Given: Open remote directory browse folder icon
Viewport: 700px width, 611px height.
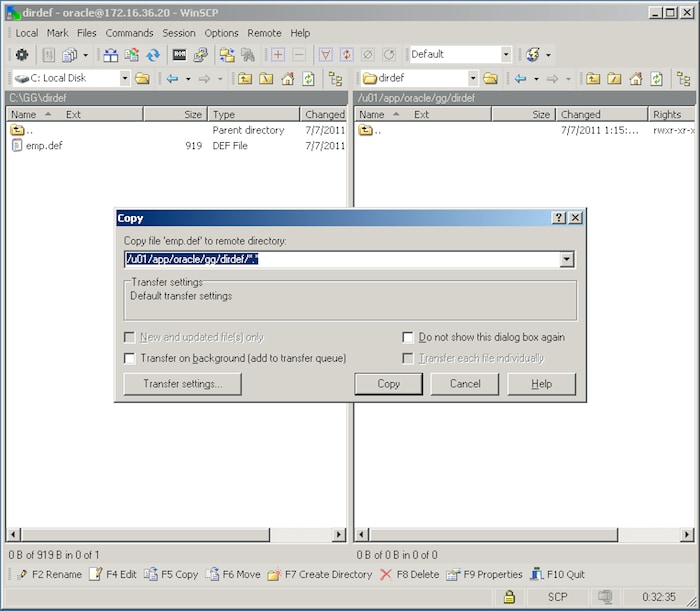Looking at the screenshot, I should coord(490,79).
